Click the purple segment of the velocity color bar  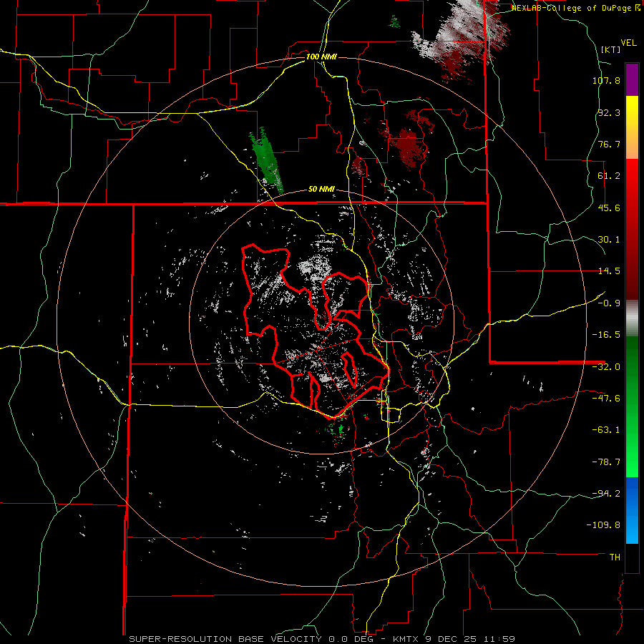[632, 79]
